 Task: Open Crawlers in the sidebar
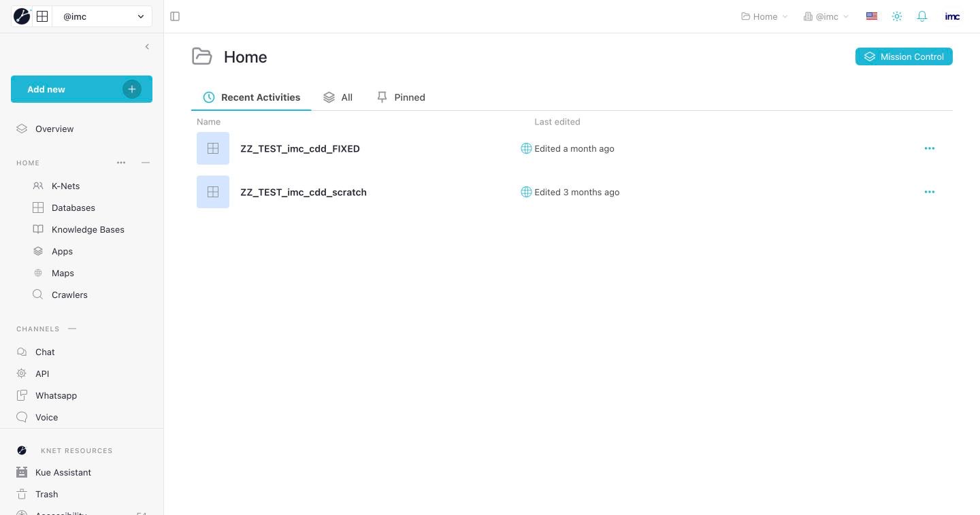click(69, 295)
